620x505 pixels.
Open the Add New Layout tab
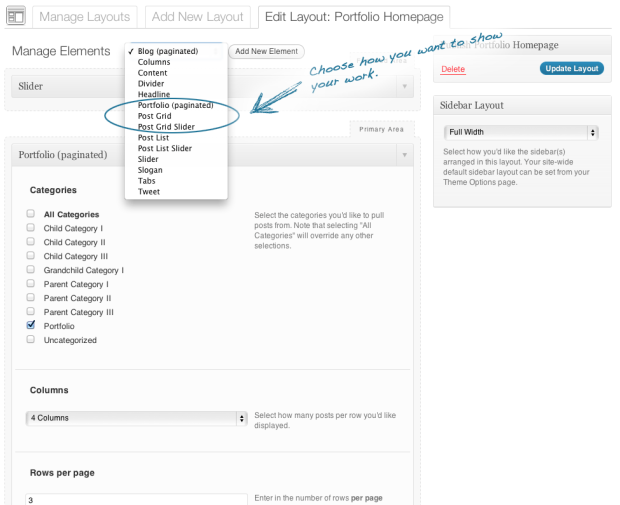pyautogui.click(x=197, y=17)
